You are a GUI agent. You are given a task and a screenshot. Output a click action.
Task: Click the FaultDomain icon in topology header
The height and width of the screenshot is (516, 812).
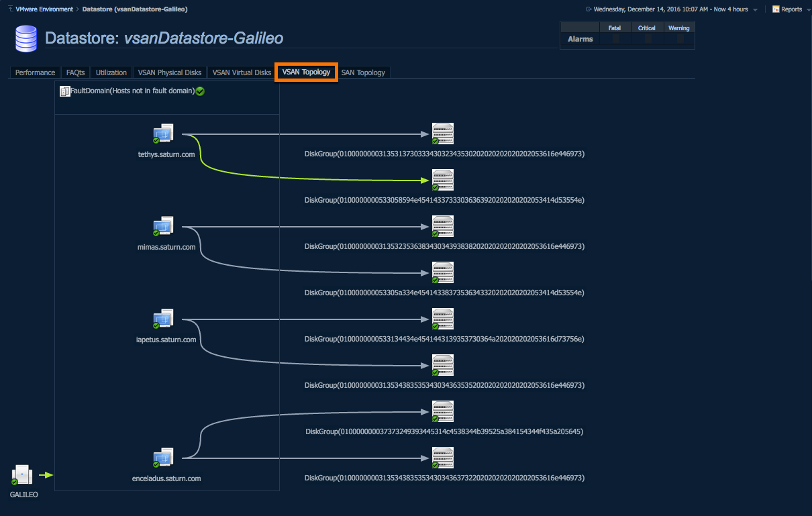65,91
